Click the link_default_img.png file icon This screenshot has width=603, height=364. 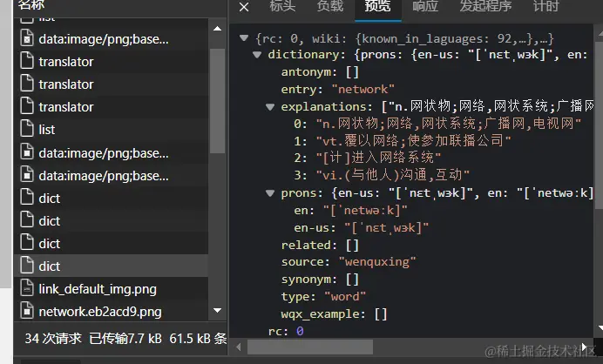(x=27, y=288)
